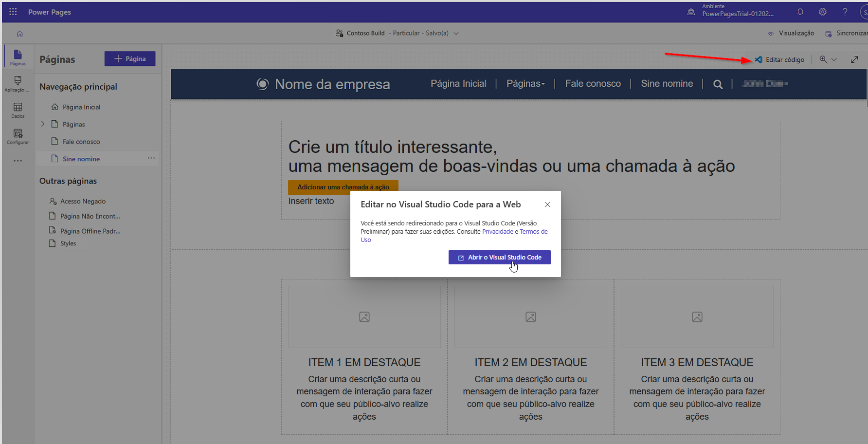Click the Visualização preview button
This screenshot has width=868, height=444.
(x=791, y=33)
